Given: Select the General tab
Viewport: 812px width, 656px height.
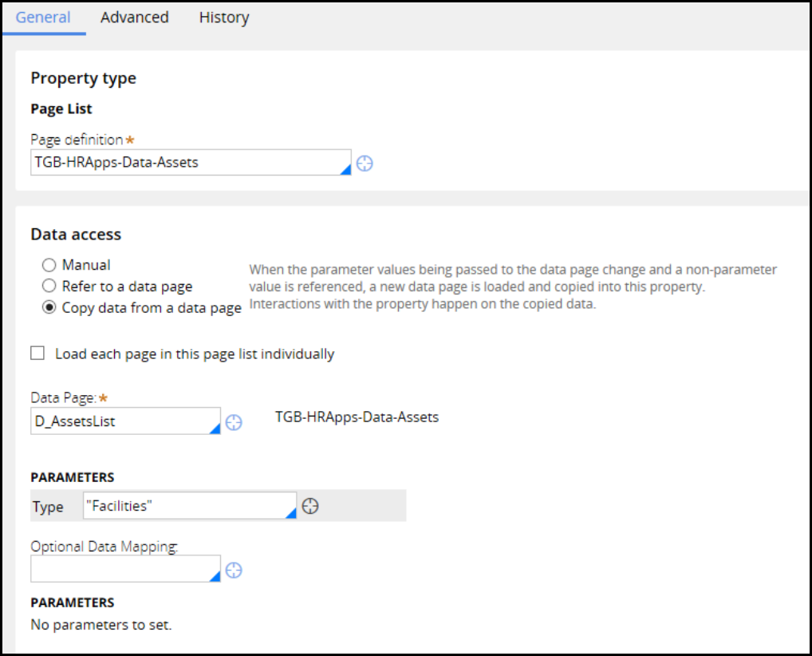Looking at the screenshot, I should pos(43,17).
